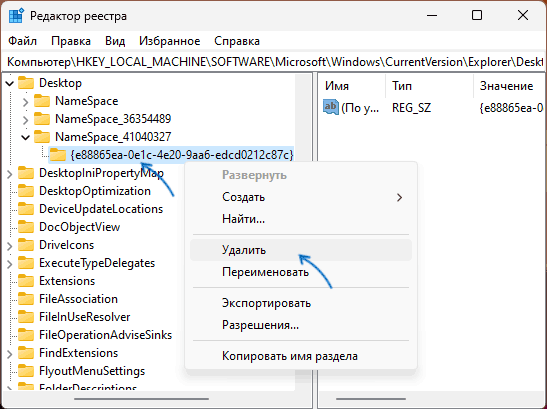Collapse the NameSpace_41040327 key
This screenshot has width=547, height=409.
[x=25, y=137]
